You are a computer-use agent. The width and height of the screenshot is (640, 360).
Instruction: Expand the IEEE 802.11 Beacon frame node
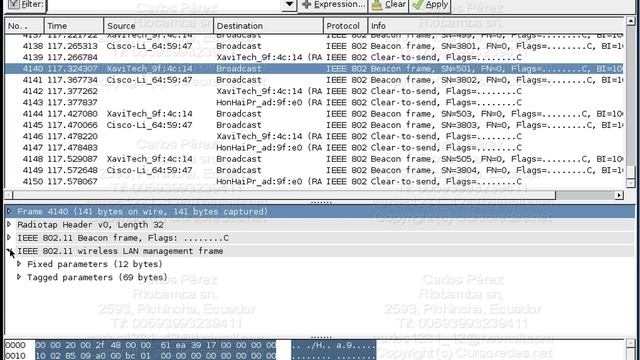[9, 238]
